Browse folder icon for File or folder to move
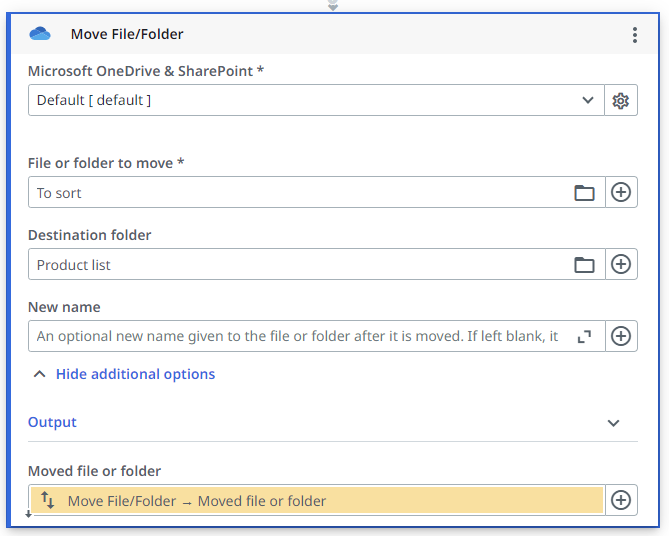The width and height of the screenshot is (669, 536). click(x=584, y=192)
